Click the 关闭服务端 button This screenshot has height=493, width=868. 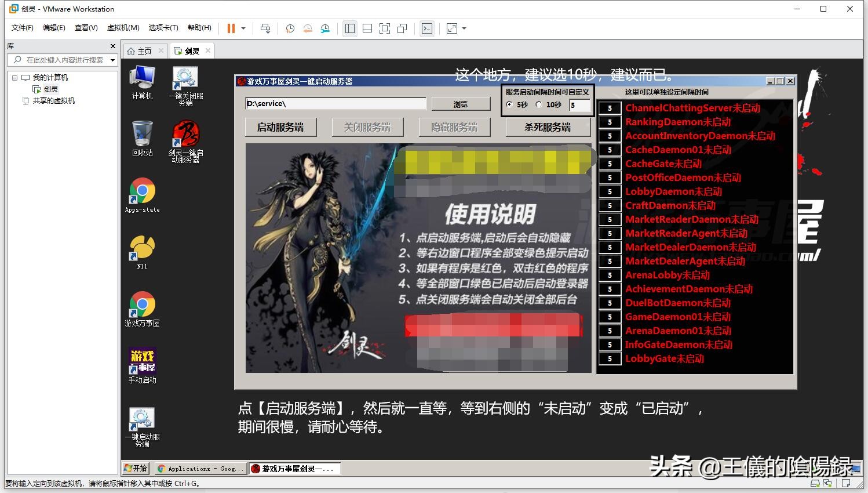[x=367, y=127]
